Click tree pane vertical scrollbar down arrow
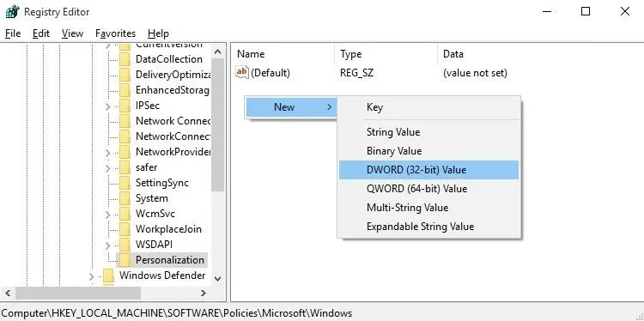Image resolution: width=644 pixels, height=321 pixels. [x=218, y=278]
